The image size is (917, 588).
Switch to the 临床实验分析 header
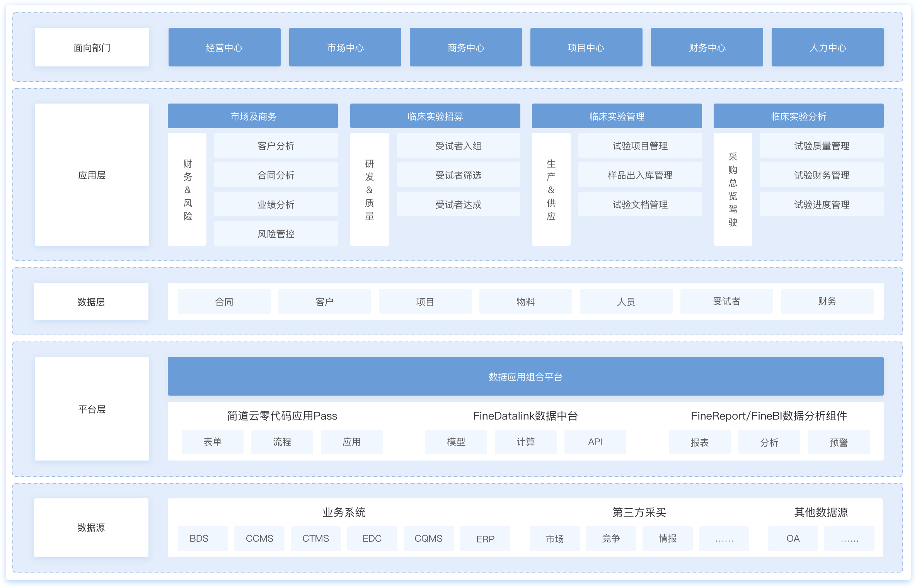(x=798, y=116)
